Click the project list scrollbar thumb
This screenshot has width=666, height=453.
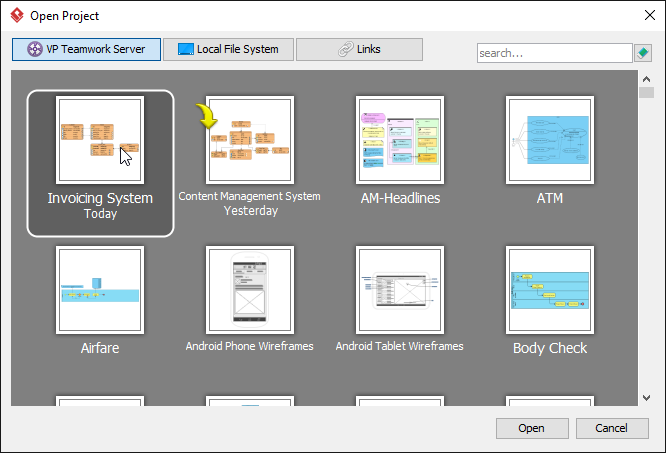point(646,92)
